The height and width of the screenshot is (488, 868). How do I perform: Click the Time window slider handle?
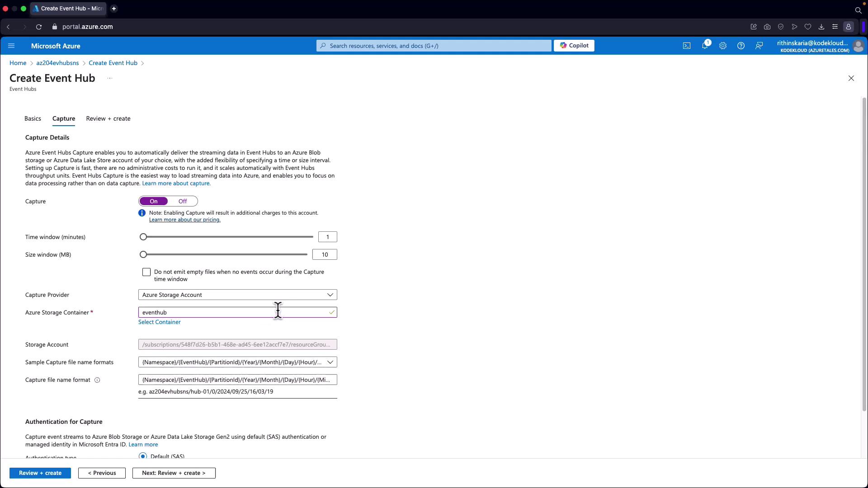[x=143, y=237]
